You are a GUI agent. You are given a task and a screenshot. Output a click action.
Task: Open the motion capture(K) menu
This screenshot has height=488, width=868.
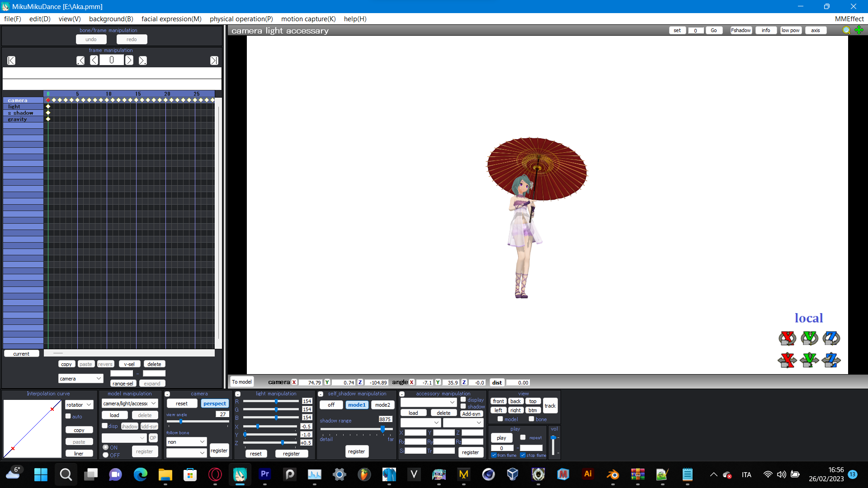point(308,19)
